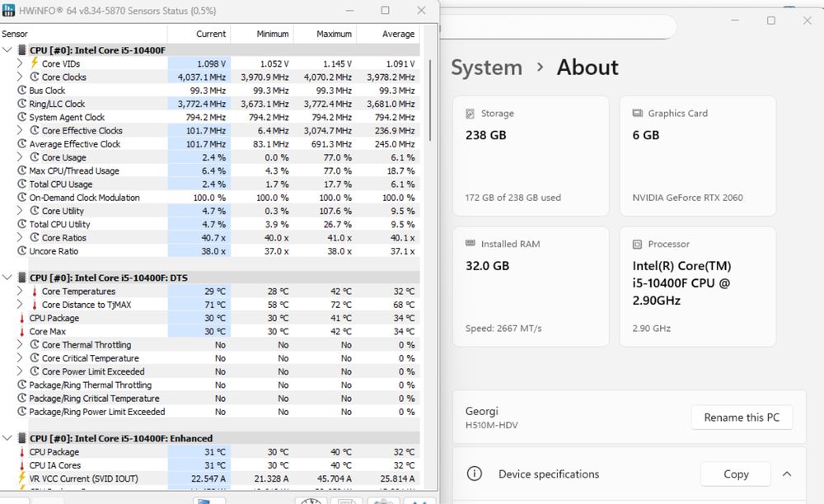Click the Graphics Card icon in Settings

[x=638, y=113]
